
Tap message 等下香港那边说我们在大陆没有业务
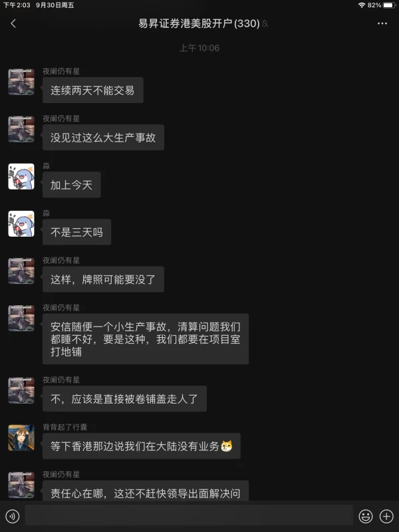pyautogui.click(x=142, y=446)
